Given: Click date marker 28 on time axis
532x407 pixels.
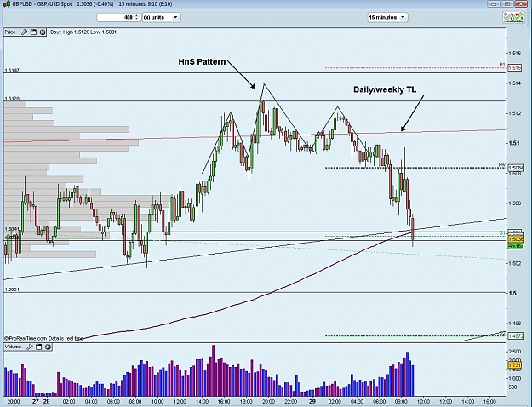Looking at the screenshot, I should pos(46,401).
